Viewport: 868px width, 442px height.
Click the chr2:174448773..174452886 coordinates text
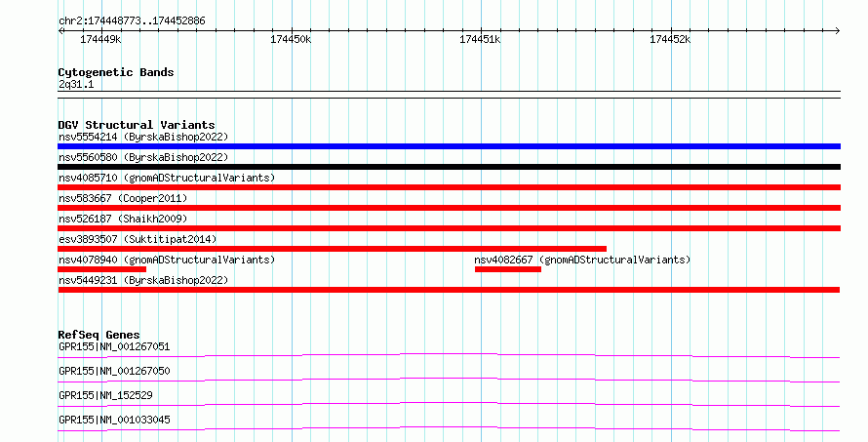point(132,21)
